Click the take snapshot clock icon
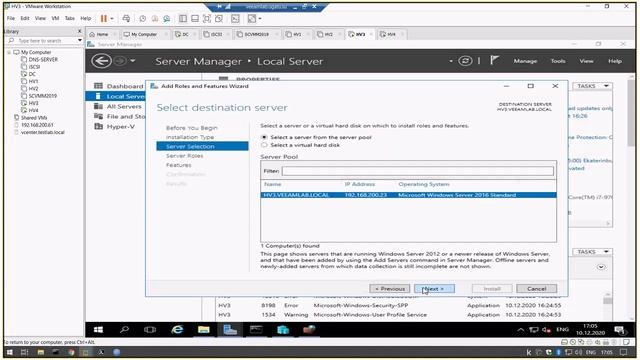The image size is (640, 360). (x=142, y=18)
